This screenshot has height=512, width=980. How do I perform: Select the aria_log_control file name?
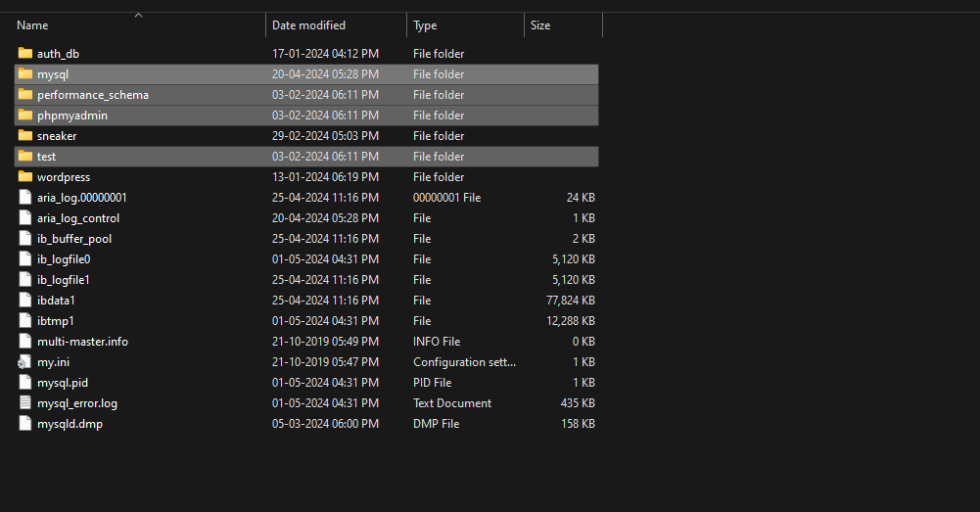[78, 218]
